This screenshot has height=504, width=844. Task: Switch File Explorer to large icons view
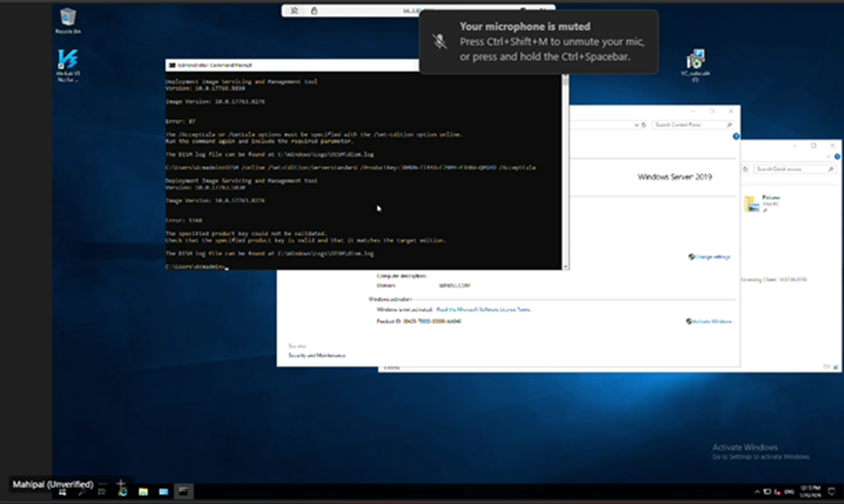point(835,367)
